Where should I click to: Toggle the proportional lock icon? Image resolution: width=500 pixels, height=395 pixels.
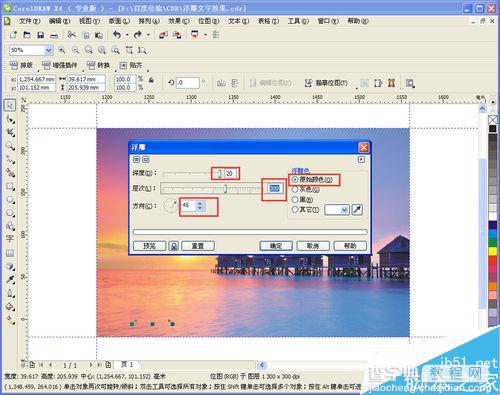point(151,80)
